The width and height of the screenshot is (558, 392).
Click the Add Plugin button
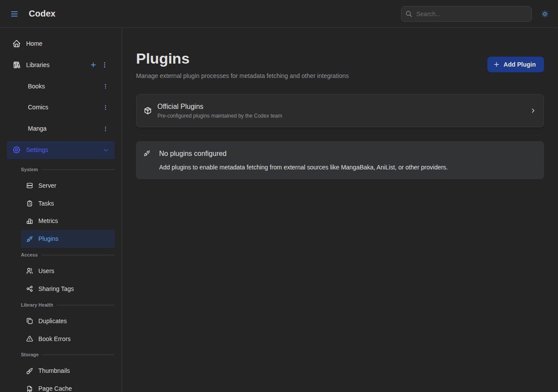515,64
